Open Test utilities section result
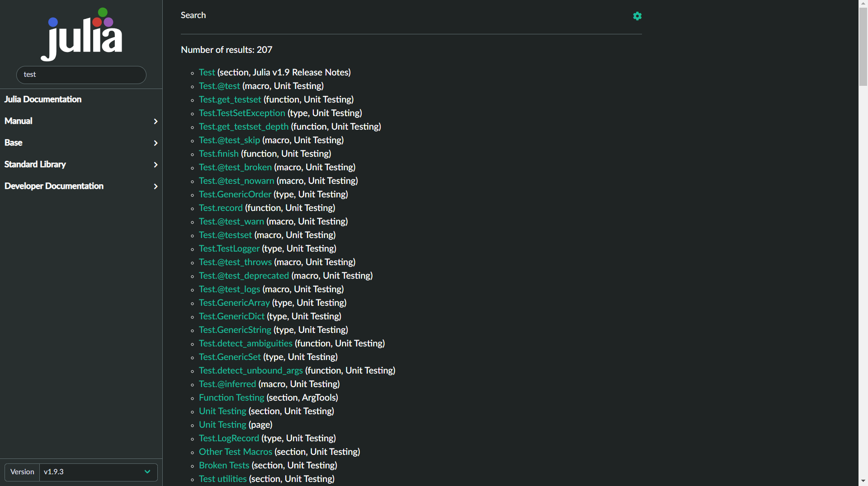The image size is (868, 486). (x=223, y=479)
